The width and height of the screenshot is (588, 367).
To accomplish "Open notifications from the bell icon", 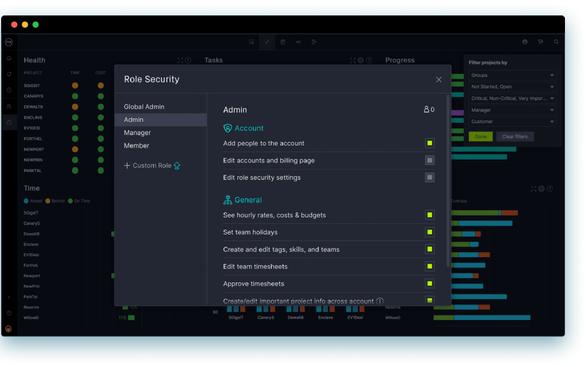I will click(9, 74).
